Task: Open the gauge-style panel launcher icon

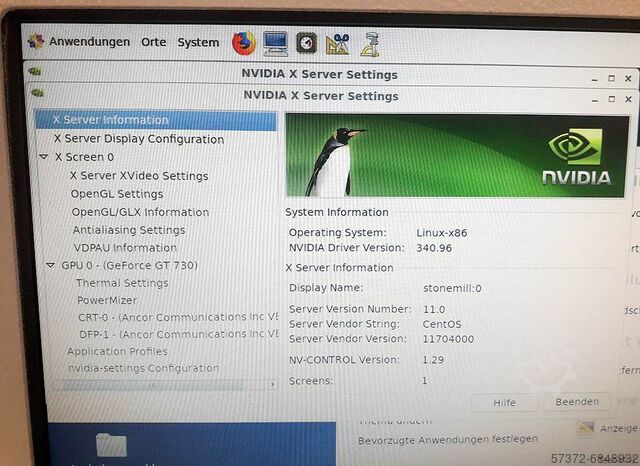Action: [306, 43]
